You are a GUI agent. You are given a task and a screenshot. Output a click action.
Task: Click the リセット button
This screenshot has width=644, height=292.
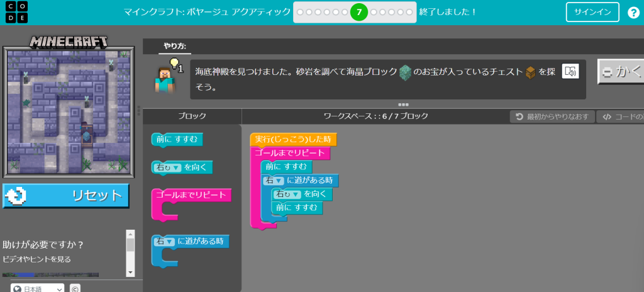click(x=66, y=195)
